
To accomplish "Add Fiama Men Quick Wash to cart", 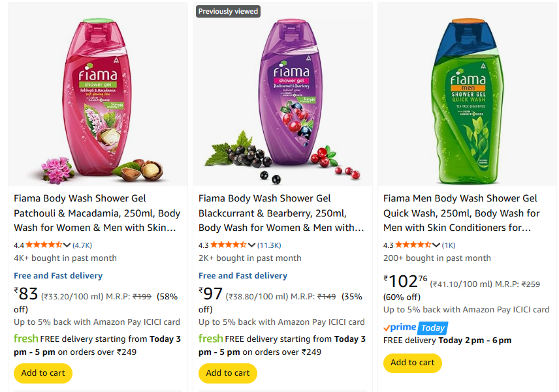I will coord(413,363).
